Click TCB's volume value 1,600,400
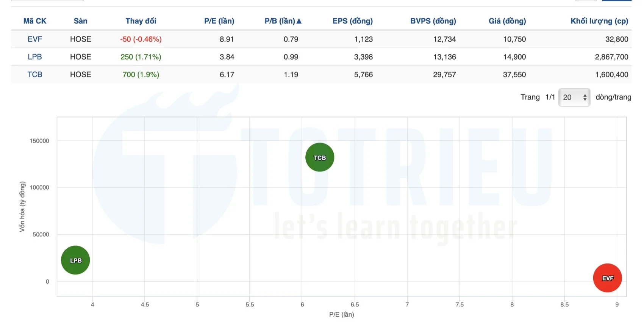 pos(611,75)
